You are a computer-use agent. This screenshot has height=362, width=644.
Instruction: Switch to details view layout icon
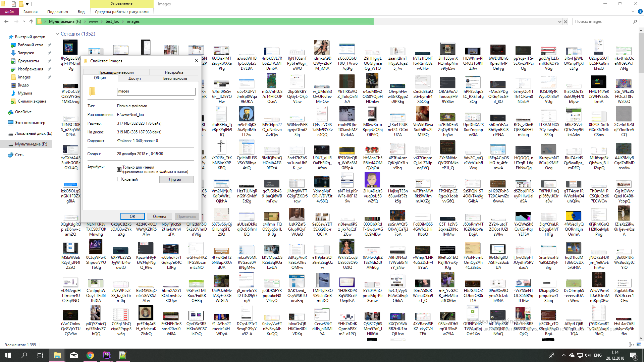point(631,345)
